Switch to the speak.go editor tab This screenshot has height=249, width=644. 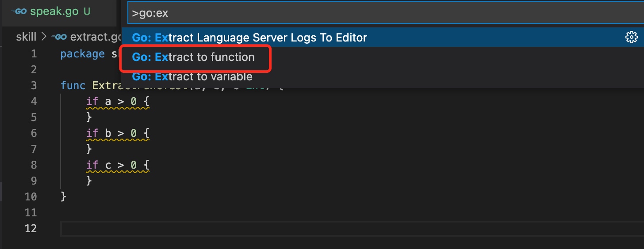click(x=51, y=12)
